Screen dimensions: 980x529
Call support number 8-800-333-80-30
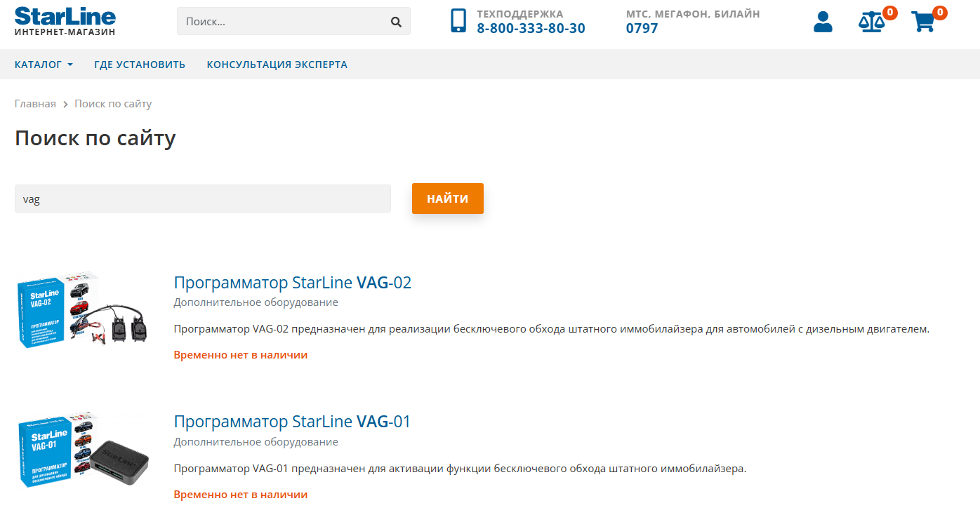(x=531, y=29)
